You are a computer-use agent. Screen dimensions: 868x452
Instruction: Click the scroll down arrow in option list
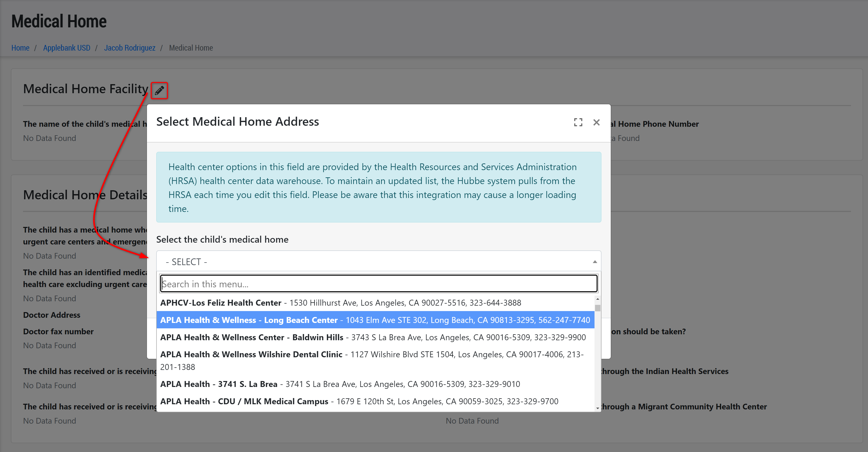[597, 408]
